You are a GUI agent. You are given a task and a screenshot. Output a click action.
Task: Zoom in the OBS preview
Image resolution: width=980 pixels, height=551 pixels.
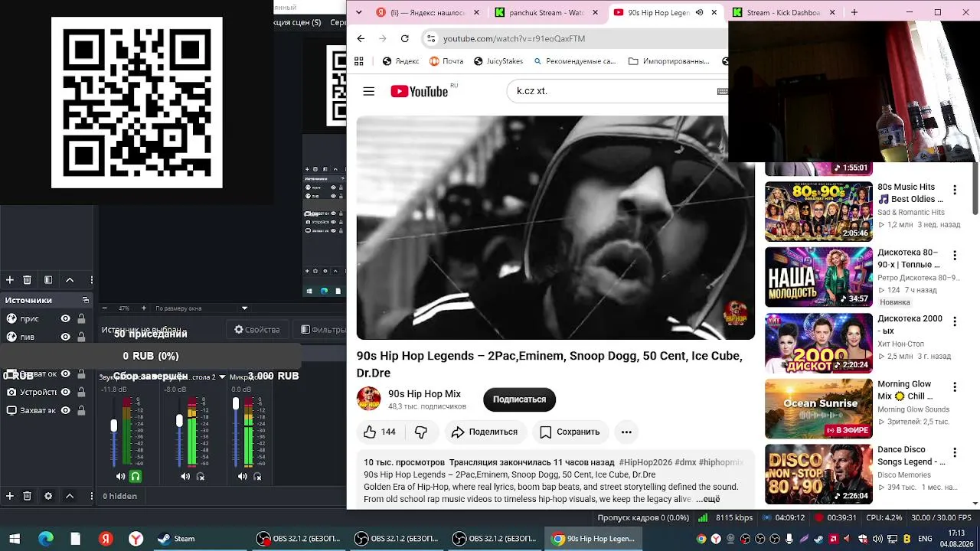tap(143, 308)
